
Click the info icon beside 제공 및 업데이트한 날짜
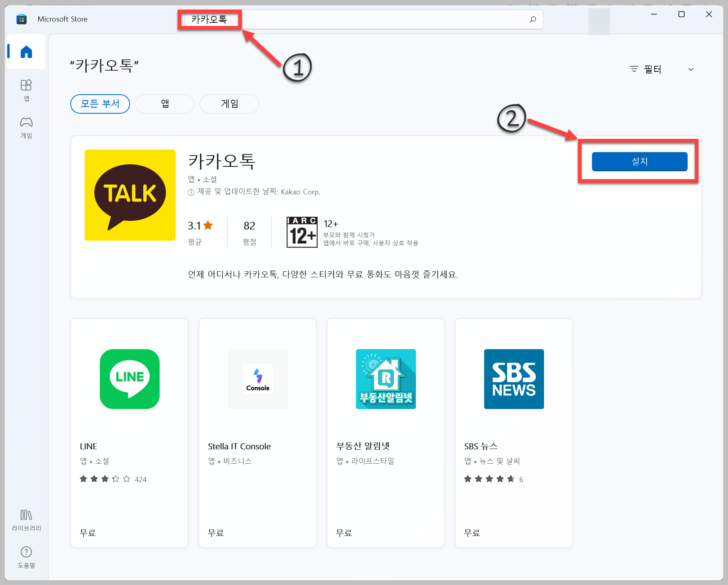(x=191, y=192)
